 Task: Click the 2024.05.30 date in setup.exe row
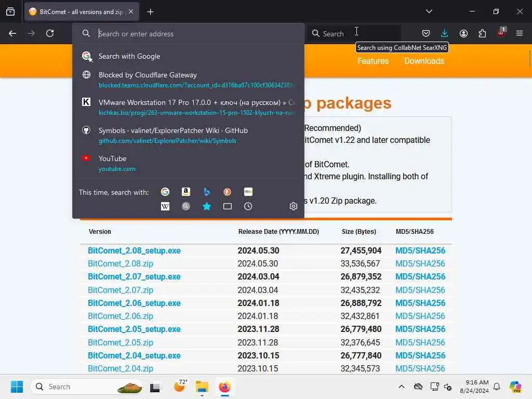click(259, 250)
